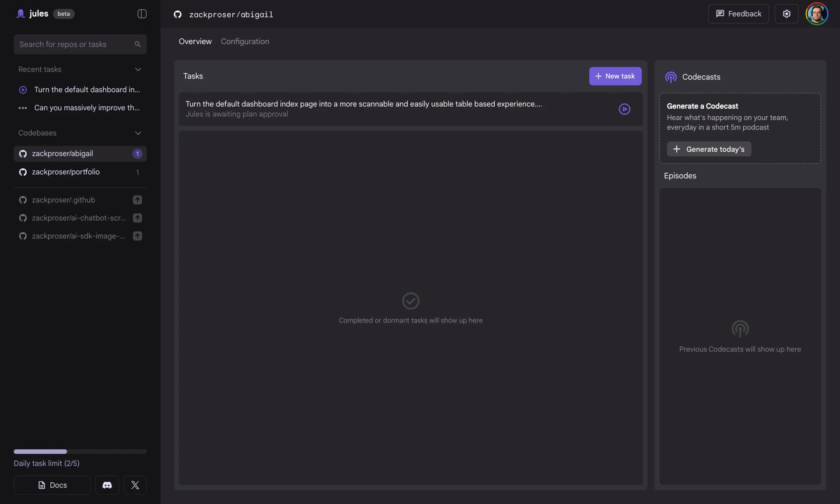This screenshot has height=504, width=840.
Task: Click the search magnifier icon
Action: tap(137, 44)
